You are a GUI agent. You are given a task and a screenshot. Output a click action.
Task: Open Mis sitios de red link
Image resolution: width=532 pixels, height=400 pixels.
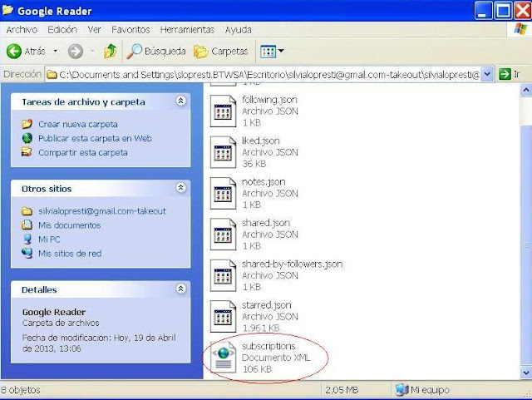(x=70, y=254)
